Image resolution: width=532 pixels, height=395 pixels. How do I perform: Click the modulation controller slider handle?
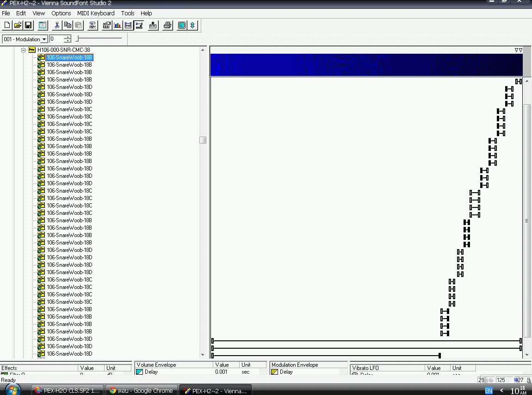point(77,38)
